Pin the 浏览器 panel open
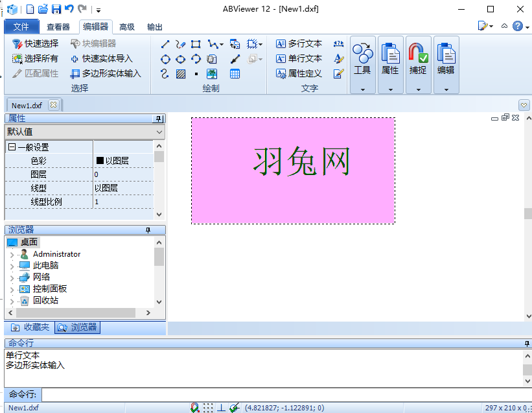Image resolution: width=532 pixels, height=413 pixels. pyautogui.click(x=147, y=229)
